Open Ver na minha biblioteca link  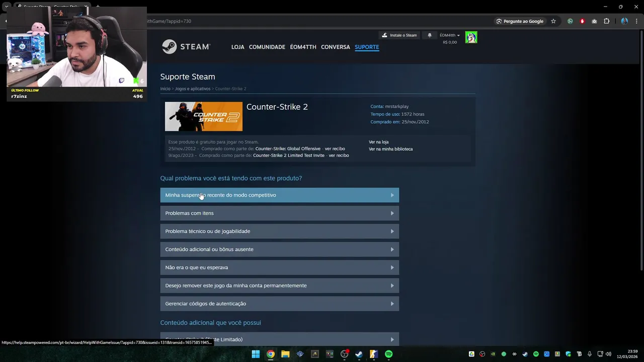pyautogui.click(x=390, y=149)
